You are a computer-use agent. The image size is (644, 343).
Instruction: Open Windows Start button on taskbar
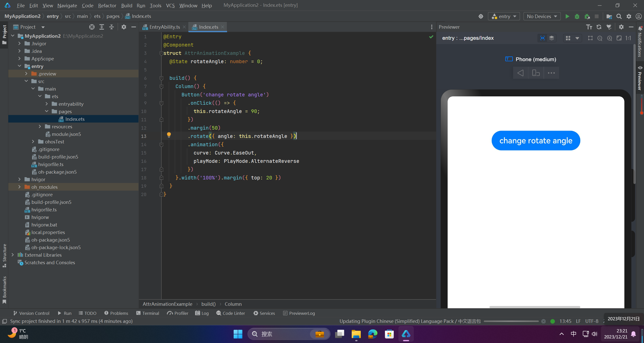click(238, 334)
